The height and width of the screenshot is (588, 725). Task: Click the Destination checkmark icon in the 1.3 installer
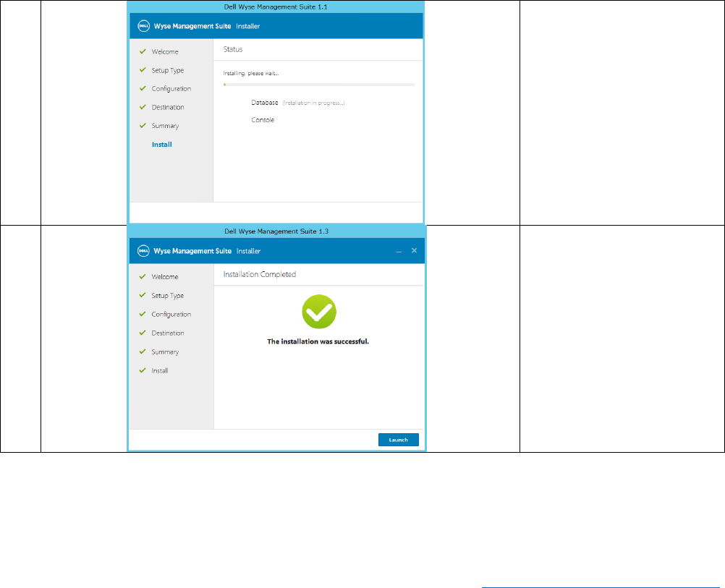pyautogui.click(x=143, y=333)
